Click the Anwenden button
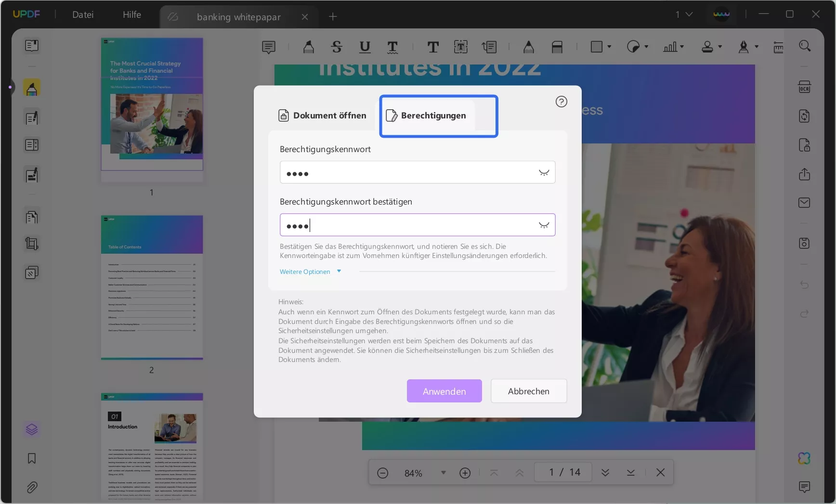The width and height of the screenshot is (836, 504). [444, 391]
